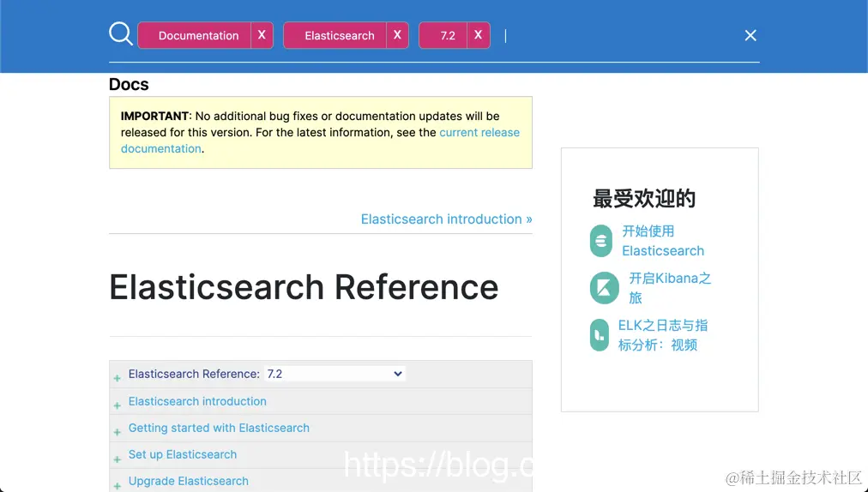
Task: Open the Elasticsearch Reference version dropdown
Action: (x=335, y=374)
